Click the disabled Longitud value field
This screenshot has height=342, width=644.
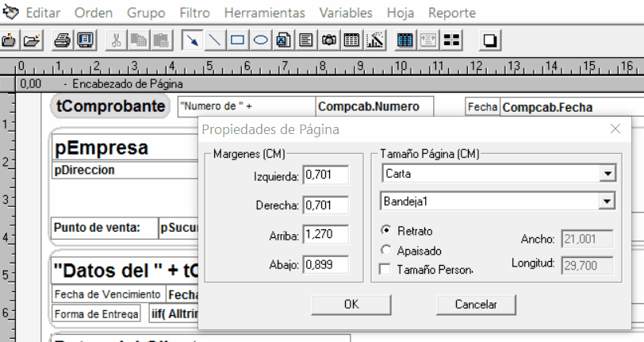(588, 266)
